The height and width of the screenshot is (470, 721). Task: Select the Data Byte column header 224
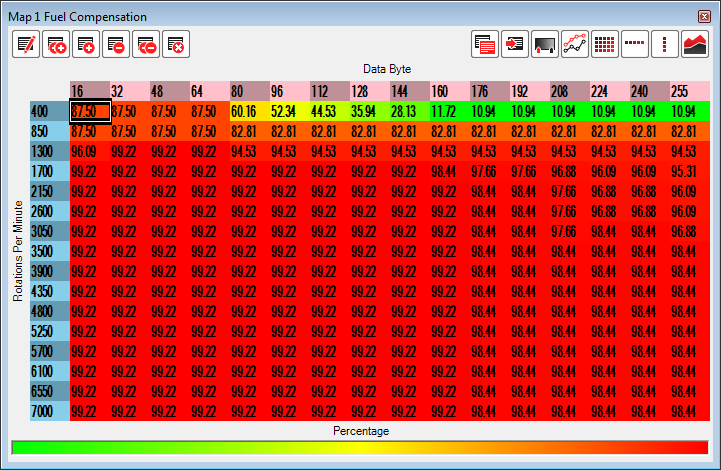pos(610,91)
